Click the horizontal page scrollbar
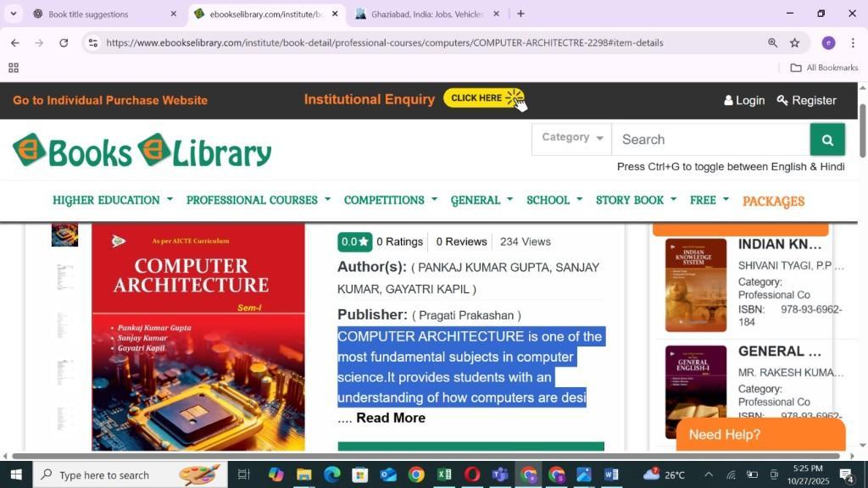 [426, 456]
